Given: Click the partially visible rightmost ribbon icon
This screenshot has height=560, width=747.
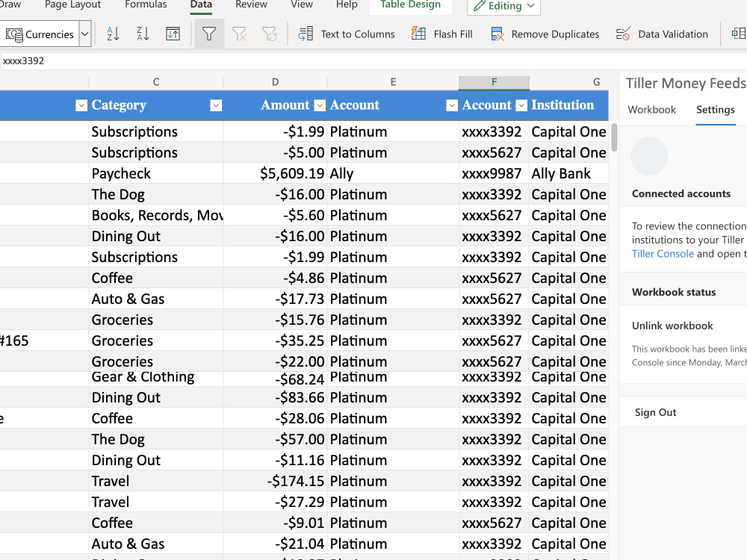Looking at the screenshot, I should (x=739, y=34).
